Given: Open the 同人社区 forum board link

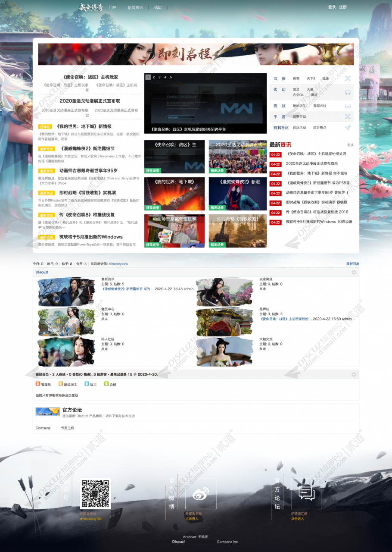Looking at the screenshot, I should click(108, 339).
